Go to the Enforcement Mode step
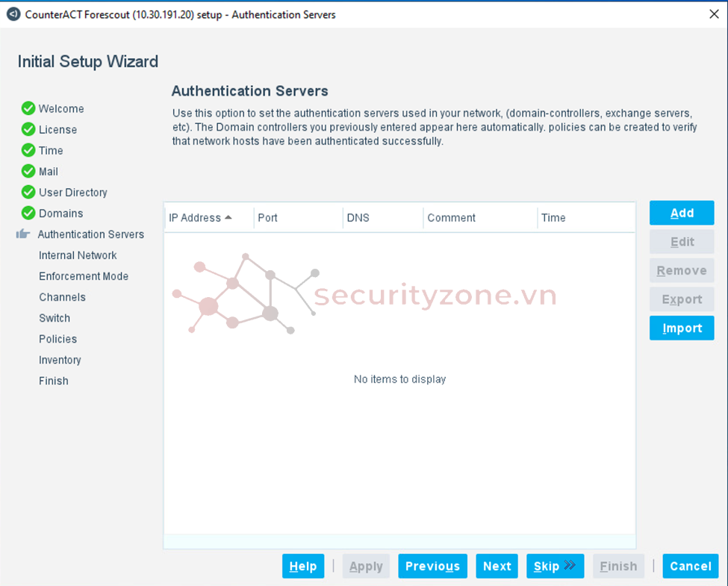 pos(84,275)
